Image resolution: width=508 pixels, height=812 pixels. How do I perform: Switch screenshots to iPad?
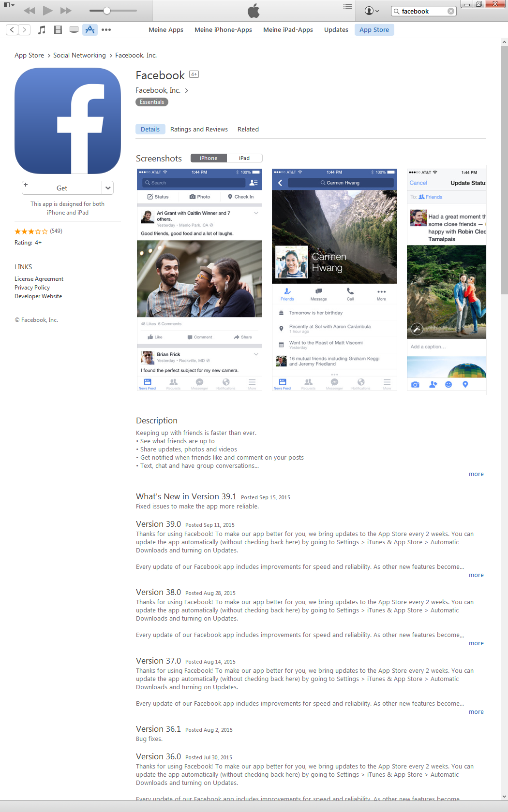[x=244, y=158]
